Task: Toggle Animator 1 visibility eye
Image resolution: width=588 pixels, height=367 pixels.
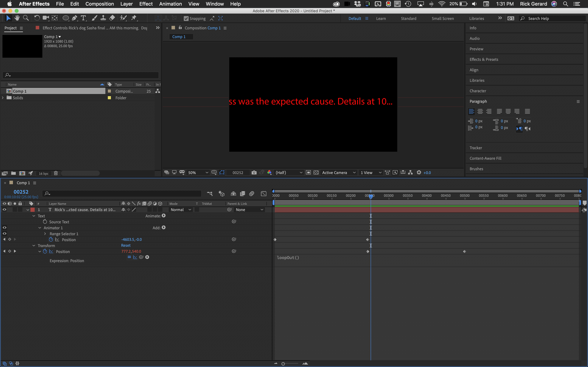Action: click(x=4, y=228)
